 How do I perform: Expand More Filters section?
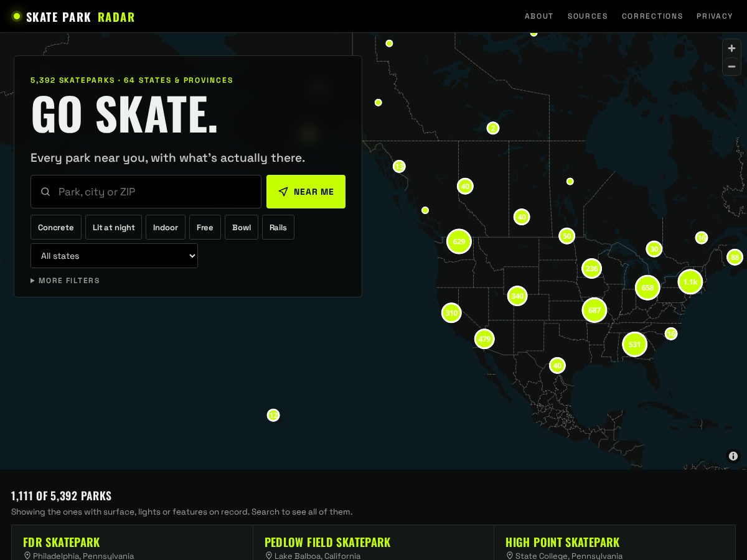(65, 281)
